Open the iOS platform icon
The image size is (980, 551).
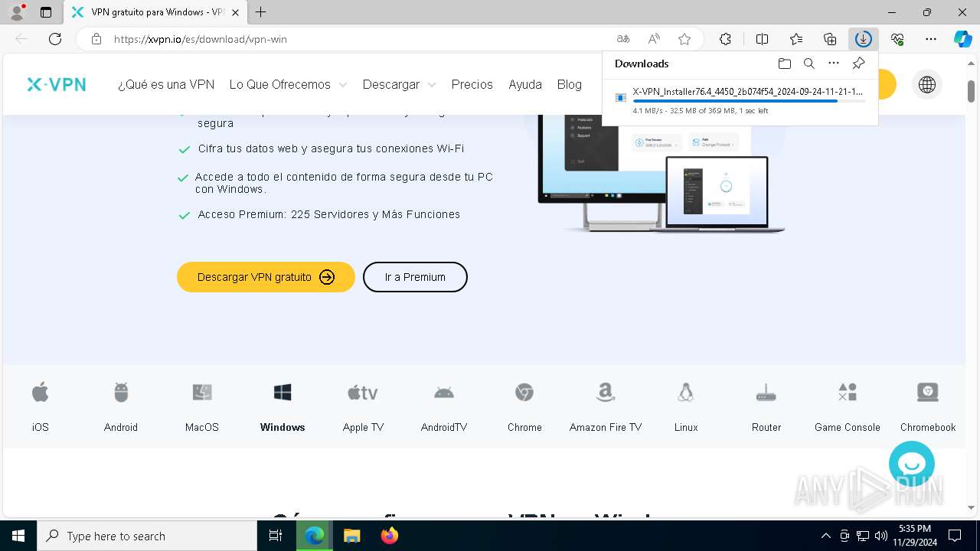click(x=40, y=393)
